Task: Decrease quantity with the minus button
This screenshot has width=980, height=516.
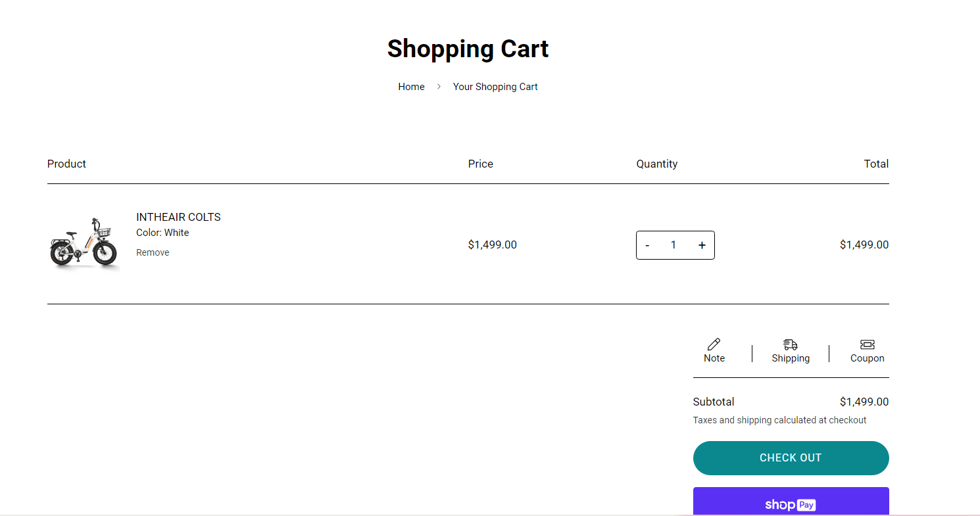Action: 647,245
